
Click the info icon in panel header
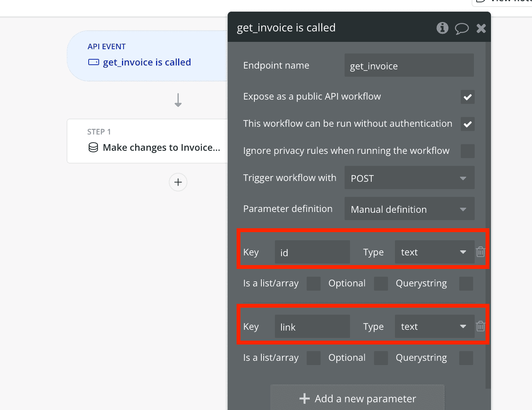tap(442, 28)
